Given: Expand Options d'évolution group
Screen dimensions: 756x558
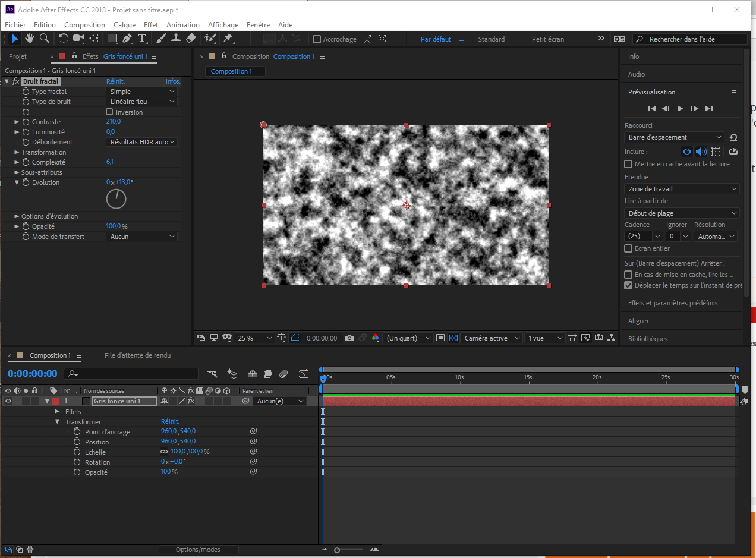Looking at the screenshot, I should [17, 216].
